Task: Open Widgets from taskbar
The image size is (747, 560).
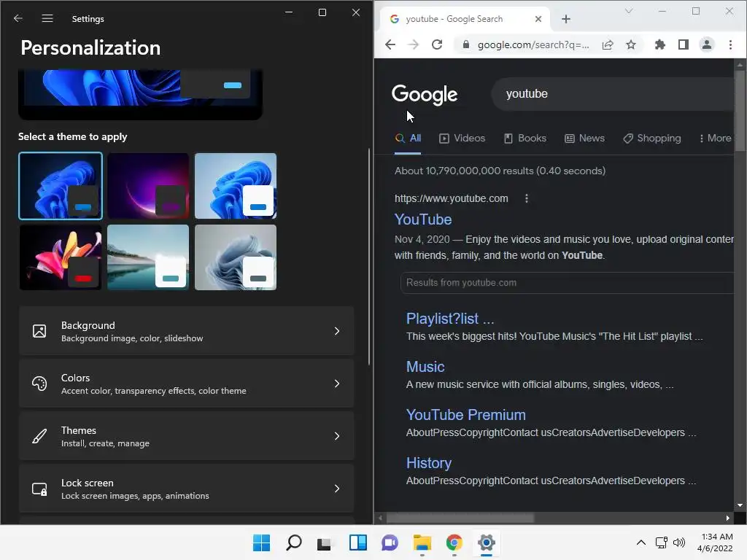Action: click(357, 542)
